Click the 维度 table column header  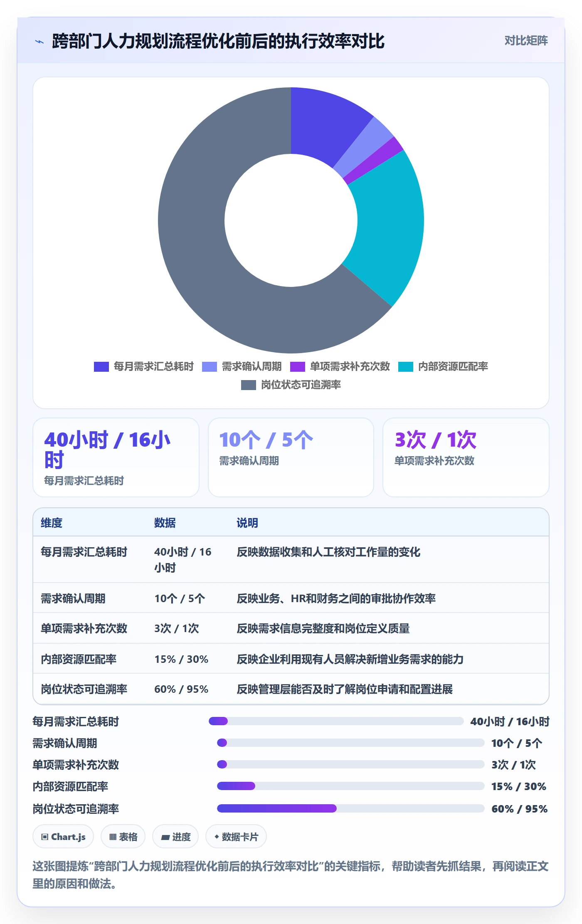[x=52, y=523]
